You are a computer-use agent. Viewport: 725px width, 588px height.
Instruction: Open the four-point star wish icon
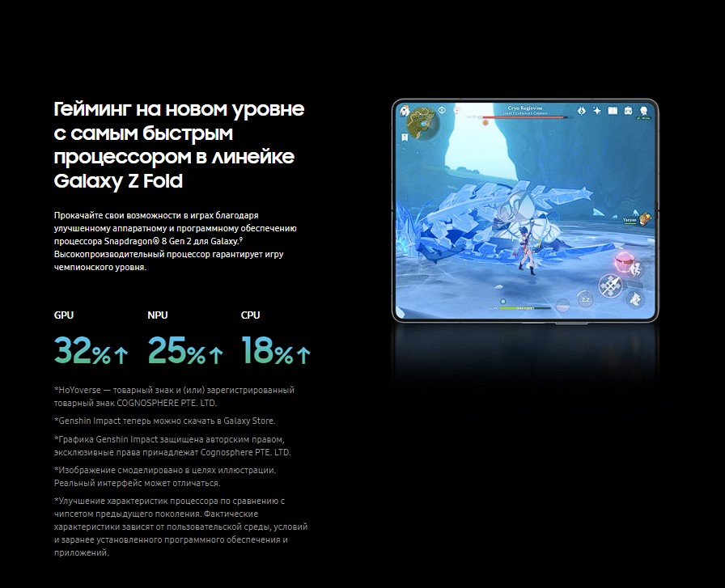(x=597, y=111)
